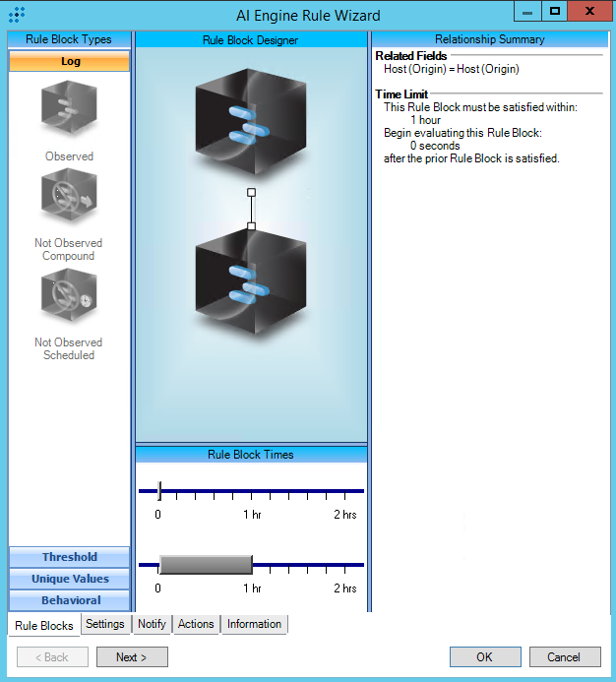Click the Next button

(132, 657)
